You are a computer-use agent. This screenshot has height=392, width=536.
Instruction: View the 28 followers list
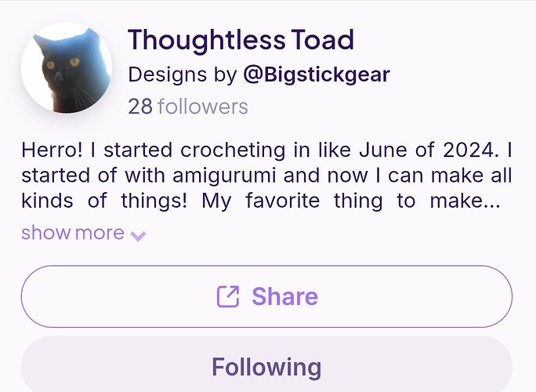pyautogui.click(x=187, y=107)
